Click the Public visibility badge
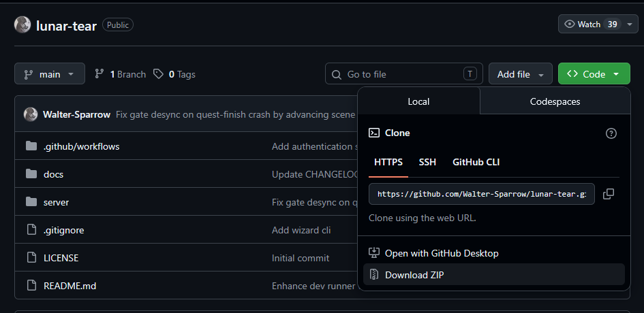This screenshot has width=644, height=313. coord(118,25)
